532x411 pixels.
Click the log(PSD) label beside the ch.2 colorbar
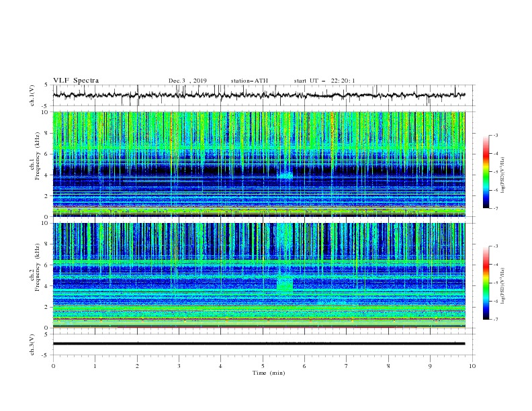pos(503,286)
